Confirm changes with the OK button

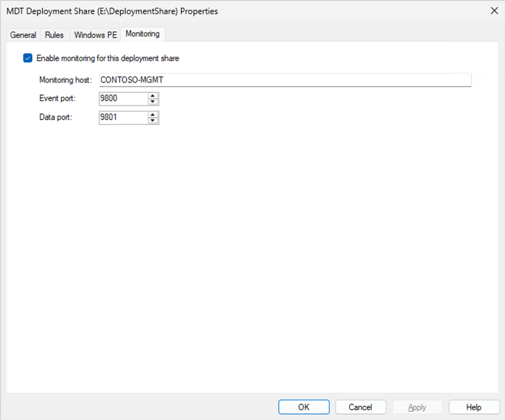[x=304, y=407]
